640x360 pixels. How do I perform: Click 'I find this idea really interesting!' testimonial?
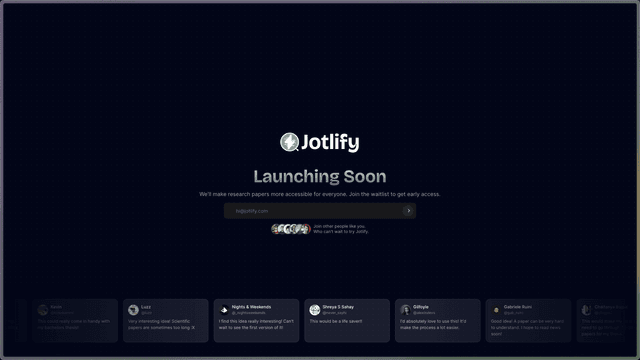coord(256,324)
